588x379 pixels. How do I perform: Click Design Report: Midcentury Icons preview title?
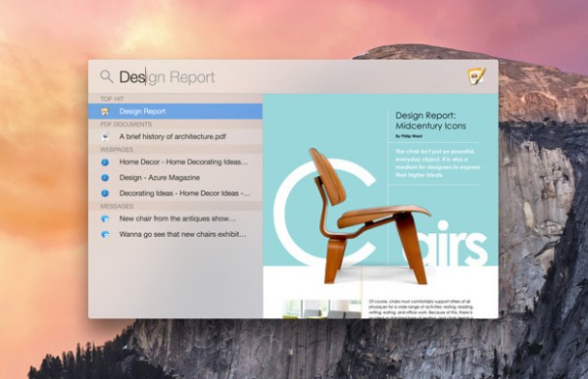point(431,120)
